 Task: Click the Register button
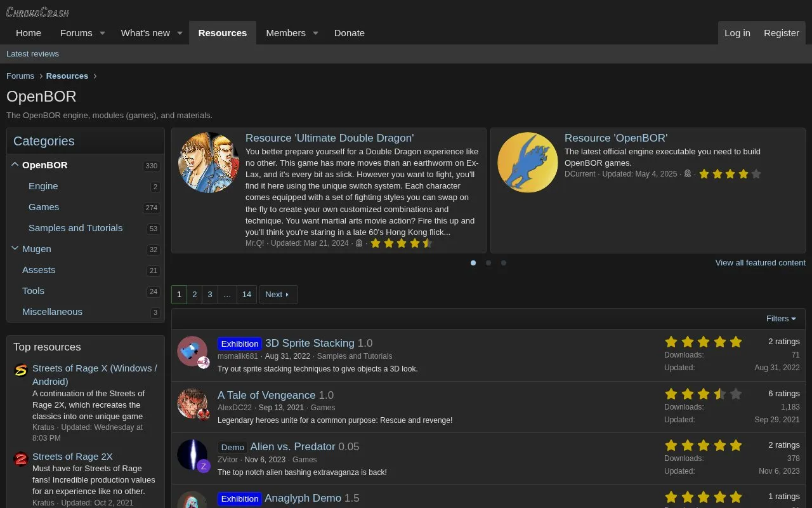[782, 33]
